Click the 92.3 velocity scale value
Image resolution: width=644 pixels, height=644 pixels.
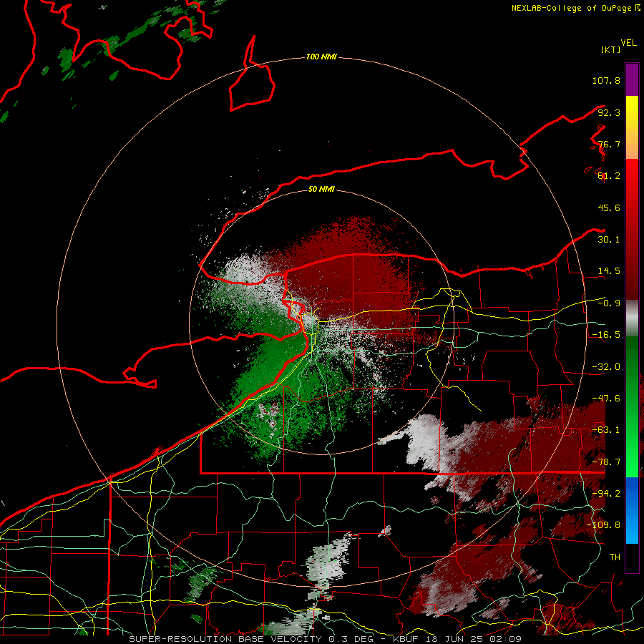(x=609, y=112)
